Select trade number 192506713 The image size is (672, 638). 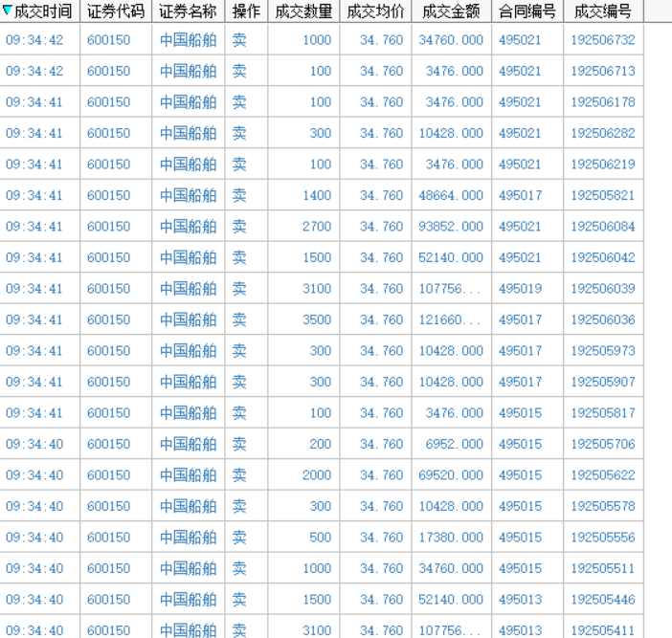tap(603, 71)
